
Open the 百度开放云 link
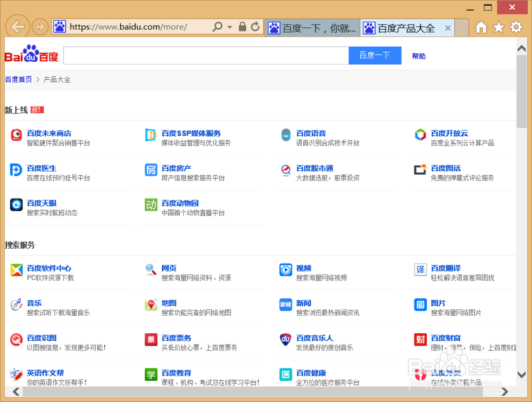coord(449,134)
